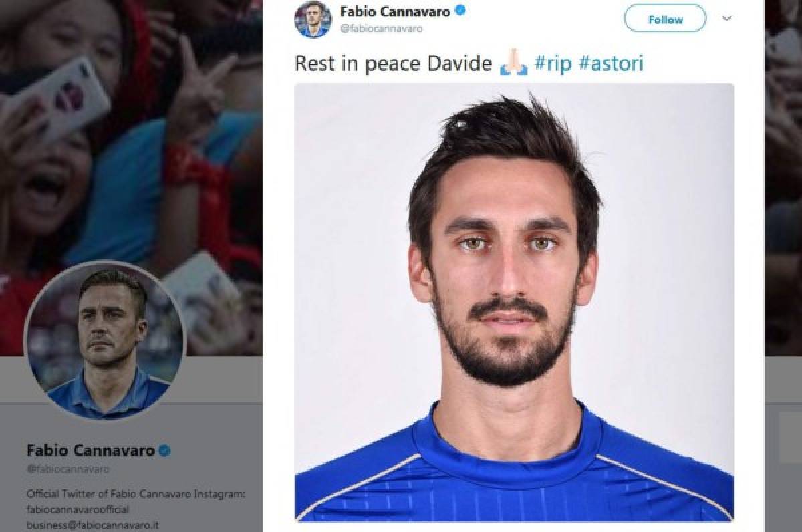Open the tweet's attached portrait photo

point(514,302)
